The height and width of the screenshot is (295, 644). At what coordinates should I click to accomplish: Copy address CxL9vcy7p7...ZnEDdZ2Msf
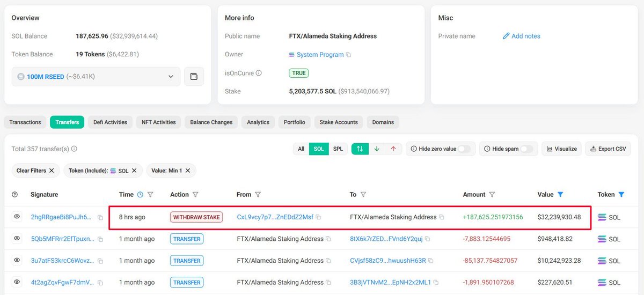coord(318,217)
